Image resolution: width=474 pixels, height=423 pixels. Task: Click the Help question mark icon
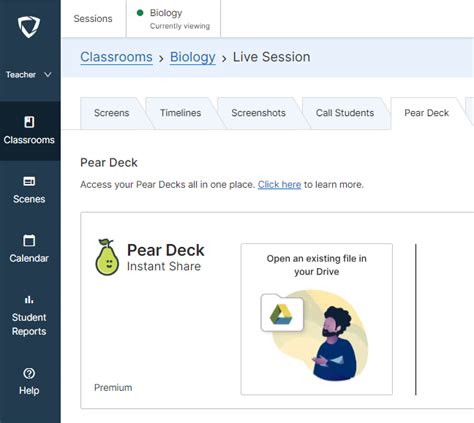(x=29, y=373)
